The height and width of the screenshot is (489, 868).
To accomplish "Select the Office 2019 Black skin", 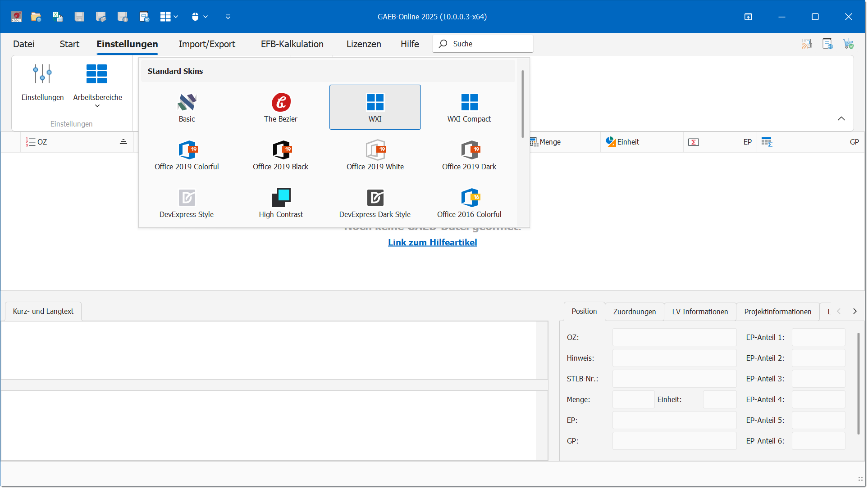I will click(280, 155).
